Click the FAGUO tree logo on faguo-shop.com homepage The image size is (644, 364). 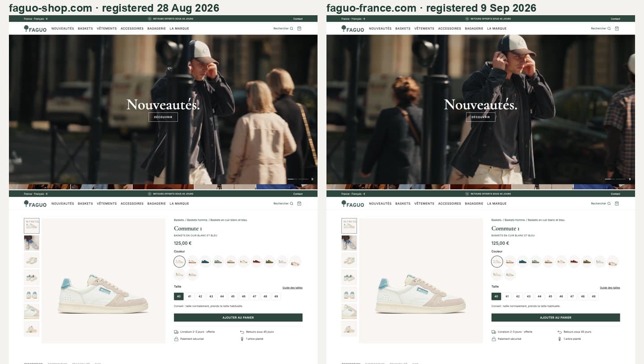35,29
